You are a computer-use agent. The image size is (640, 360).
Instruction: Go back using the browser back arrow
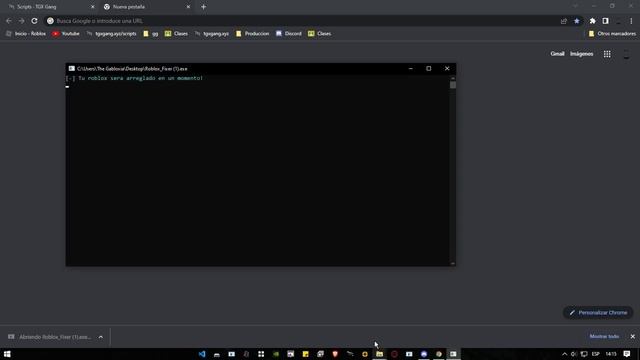[9, 21]
